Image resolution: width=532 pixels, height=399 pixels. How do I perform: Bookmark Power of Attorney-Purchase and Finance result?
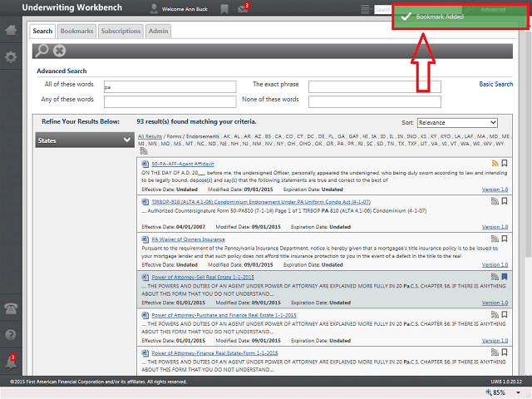[x=505, y=314]
